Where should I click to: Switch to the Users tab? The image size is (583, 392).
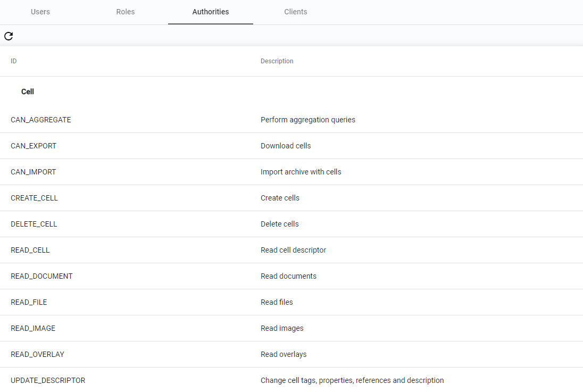pos(40,12)
